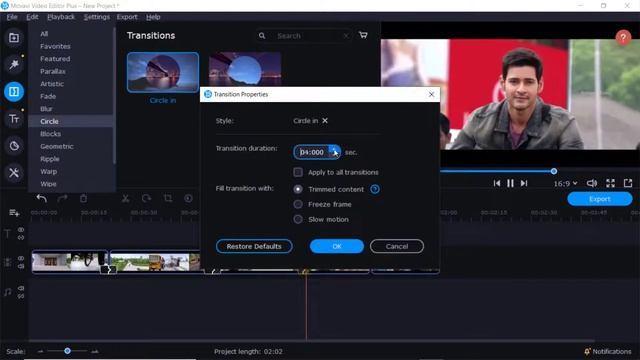Open the Import media tab icon
The width and height of the screenshot is (640, 360).
[14, 38]
